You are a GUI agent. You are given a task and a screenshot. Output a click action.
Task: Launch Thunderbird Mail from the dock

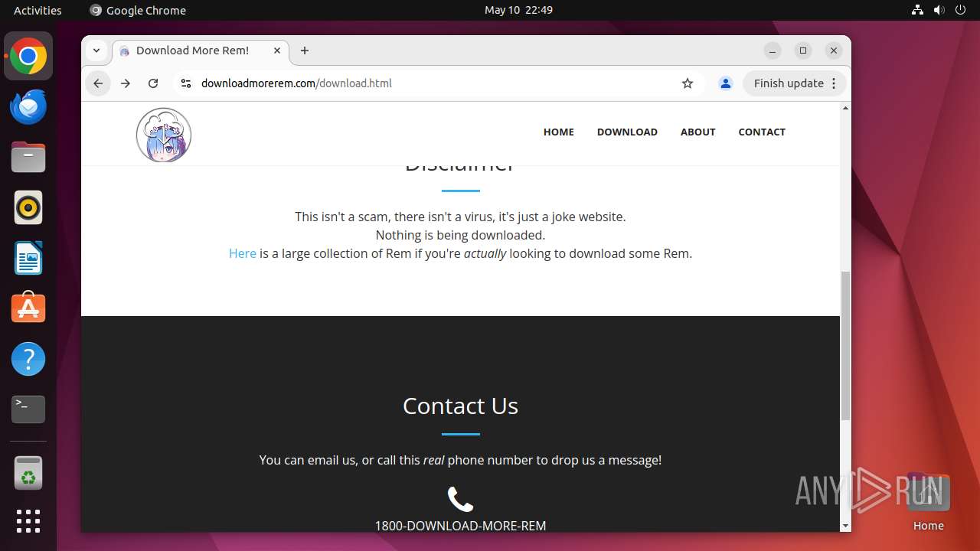pyautogui.click(x=28, y=107)
